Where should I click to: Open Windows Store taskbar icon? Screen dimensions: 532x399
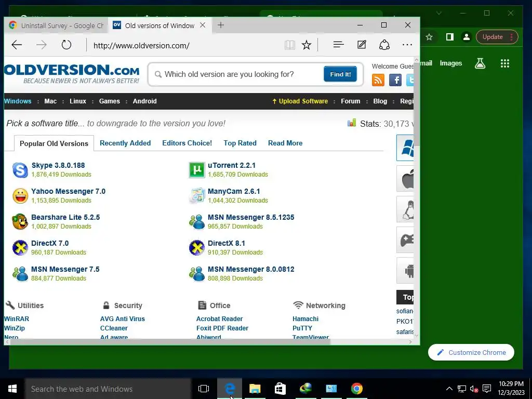tap(280, 389)
